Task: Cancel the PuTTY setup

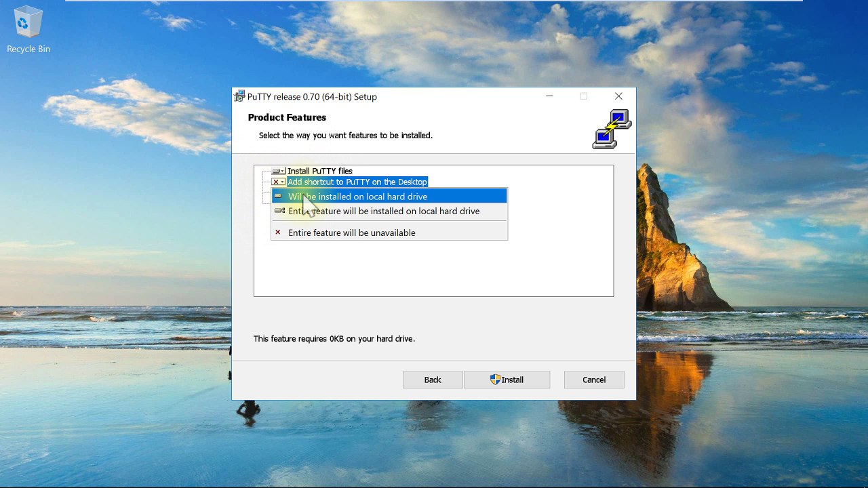Action: 594,380
